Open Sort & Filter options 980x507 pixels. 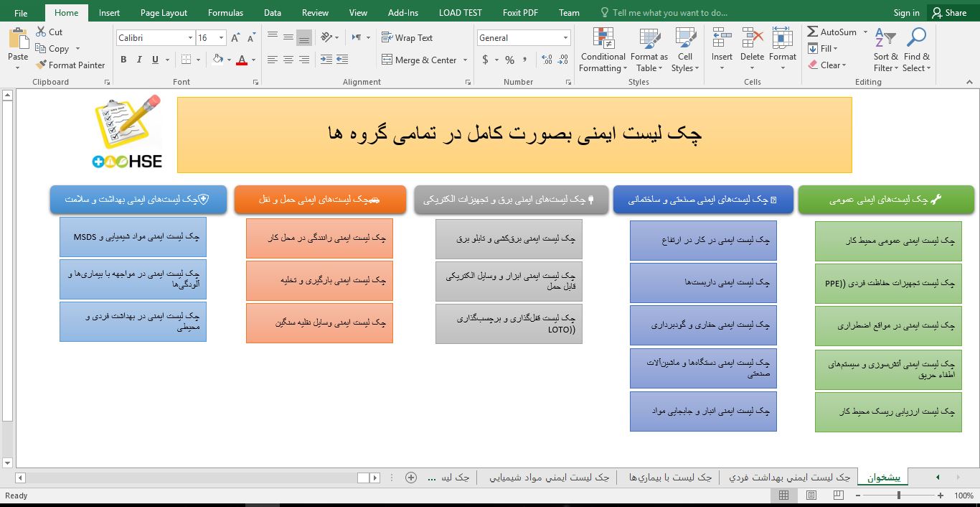(886, 50)
